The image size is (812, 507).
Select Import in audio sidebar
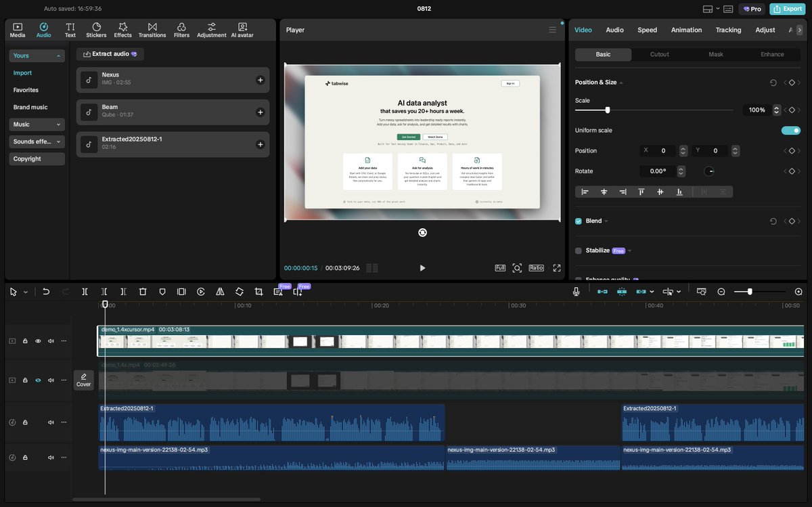[x=23, y=73]
